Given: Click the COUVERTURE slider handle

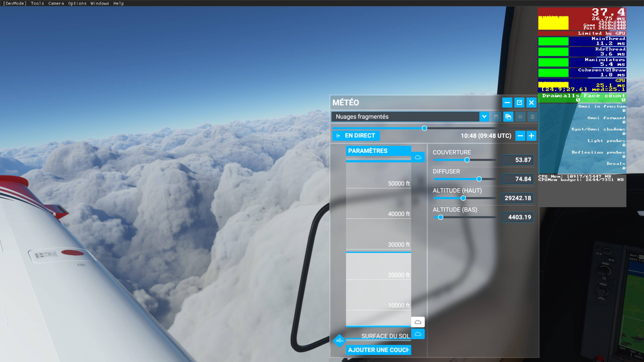Looking at the screenshot, I should click(467, 160).
